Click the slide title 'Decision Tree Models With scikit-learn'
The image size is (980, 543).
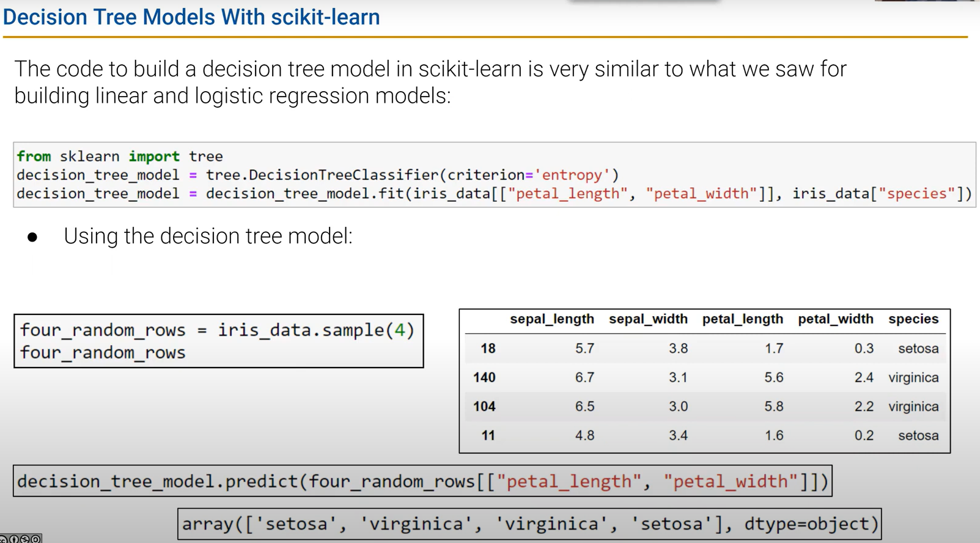(x=191, y=17)
